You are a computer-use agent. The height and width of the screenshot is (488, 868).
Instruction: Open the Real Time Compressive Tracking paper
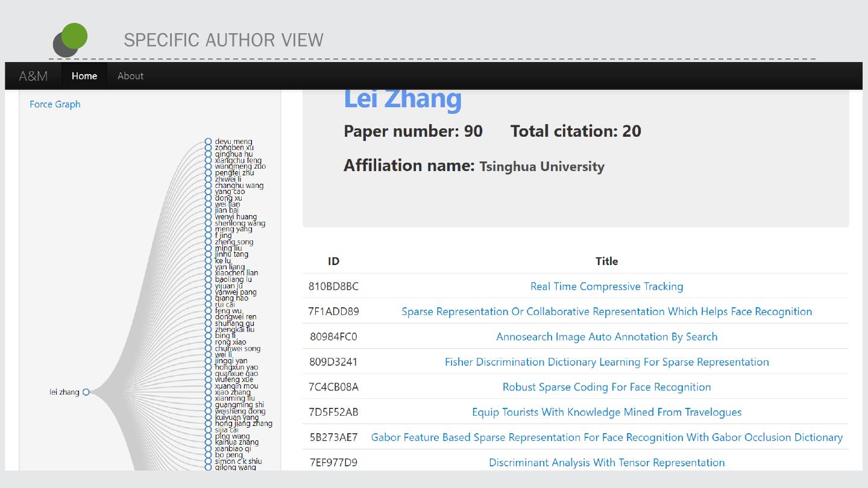point(606,286)
